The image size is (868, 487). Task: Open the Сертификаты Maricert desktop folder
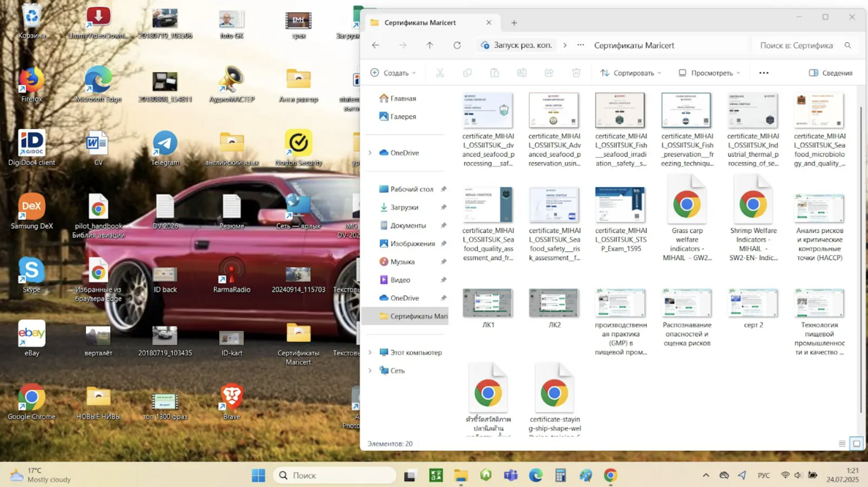299,344
